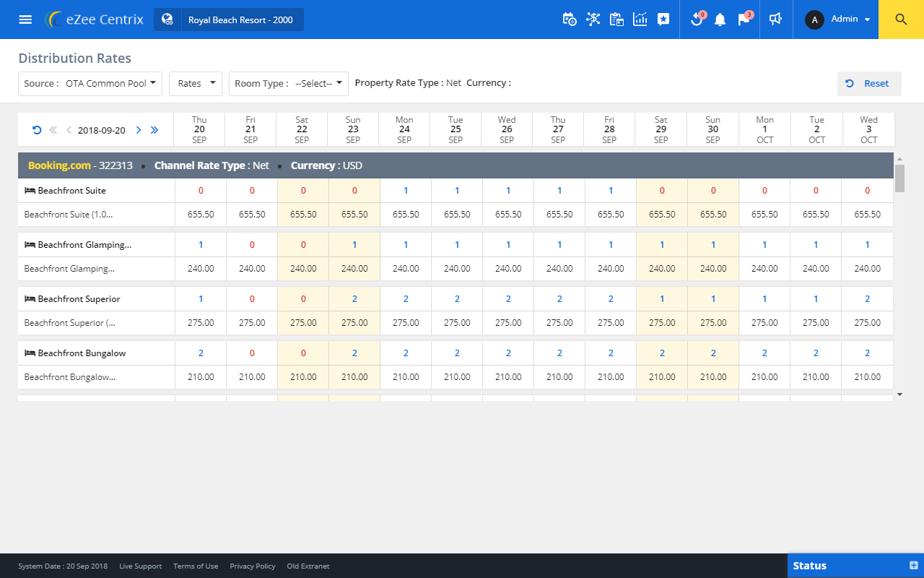Click the Reset button
The image size is (924, 578).
[869, 83]
